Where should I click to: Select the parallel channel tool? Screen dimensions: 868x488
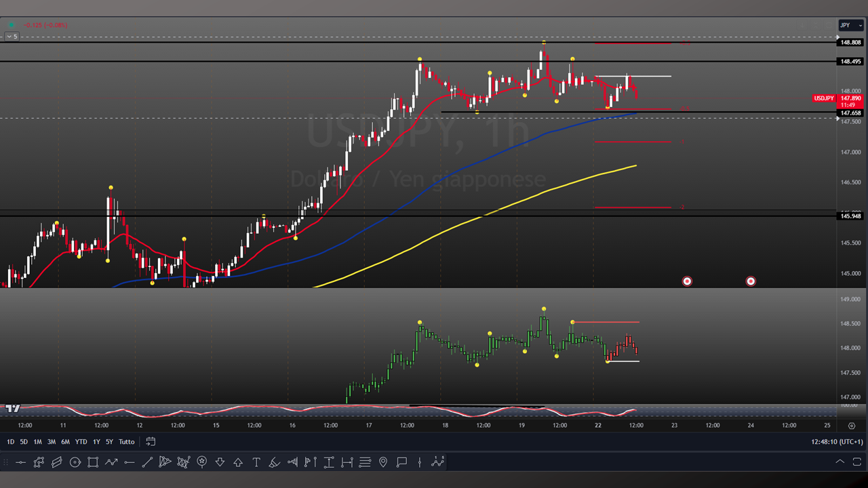point(57,462)
